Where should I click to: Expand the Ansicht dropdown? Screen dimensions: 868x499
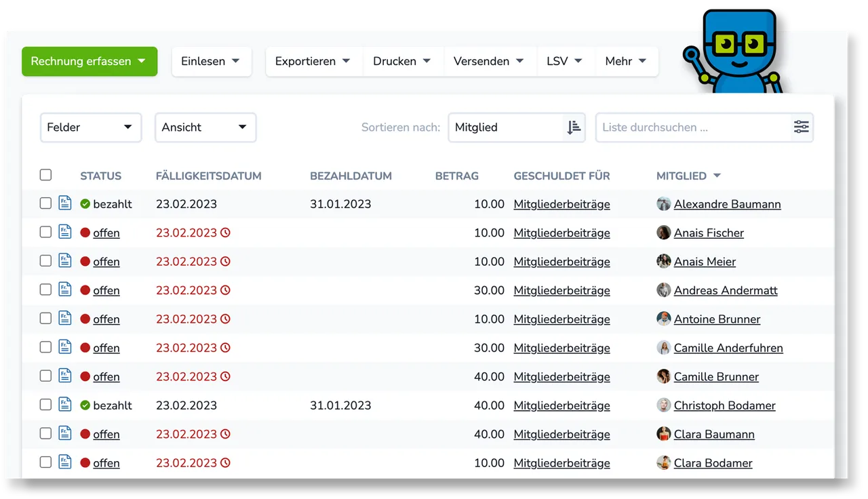pyautogui.click(x=205, y=127)
